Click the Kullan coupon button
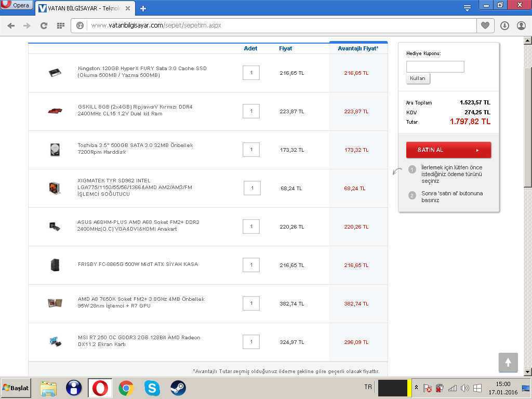This screenshot has width=532, height=399. [418, 78]
